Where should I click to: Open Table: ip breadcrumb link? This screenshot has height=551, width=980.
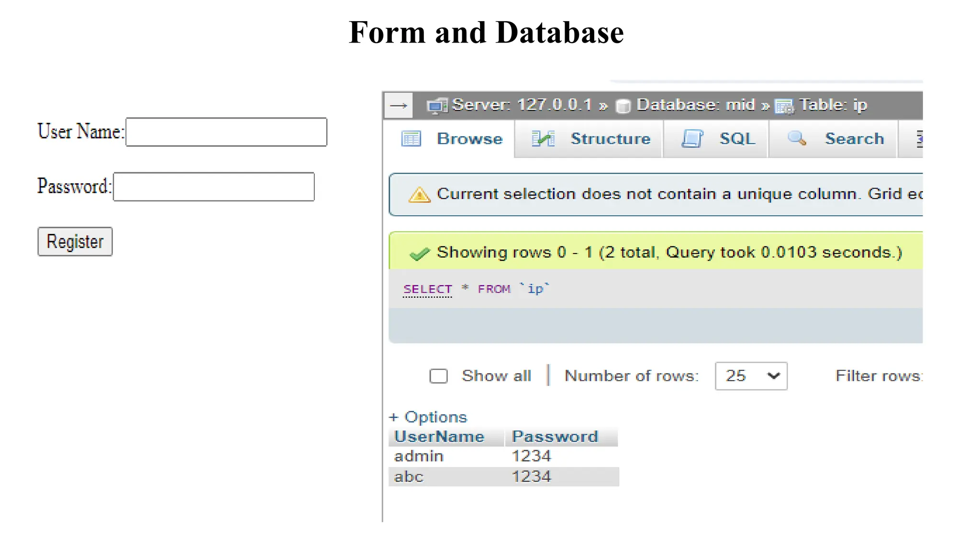point(833,105)
